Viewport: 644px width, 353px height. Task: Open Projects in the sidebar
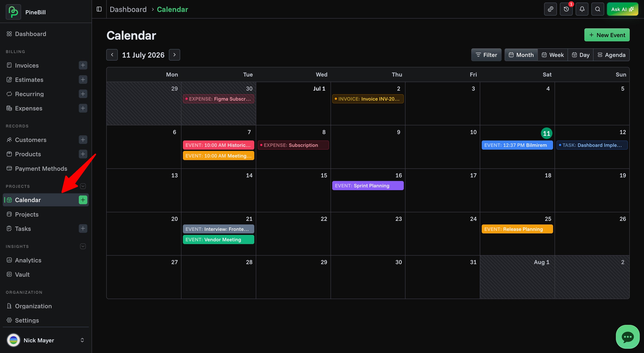[x=46, y=214]
